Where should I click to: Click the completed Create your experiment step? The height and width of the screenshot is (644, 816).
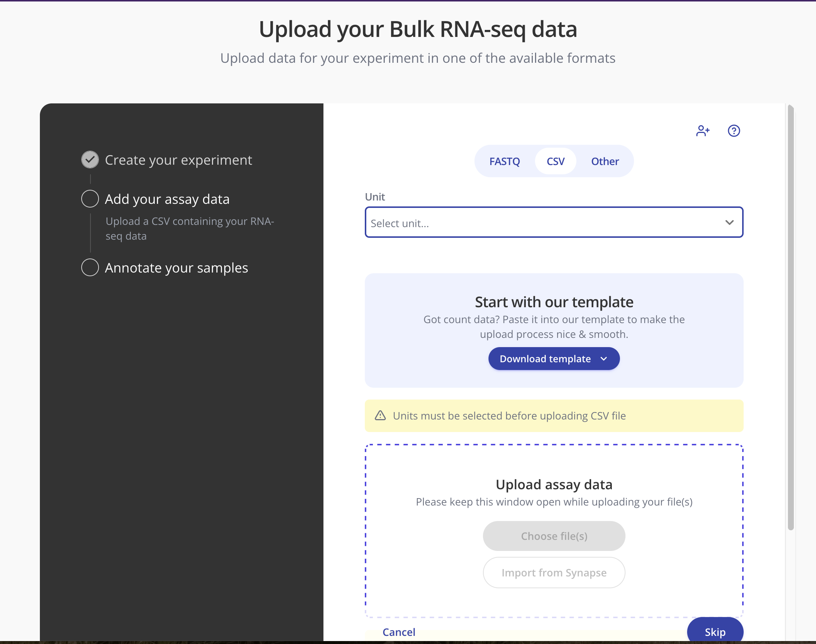pos(179,160)
